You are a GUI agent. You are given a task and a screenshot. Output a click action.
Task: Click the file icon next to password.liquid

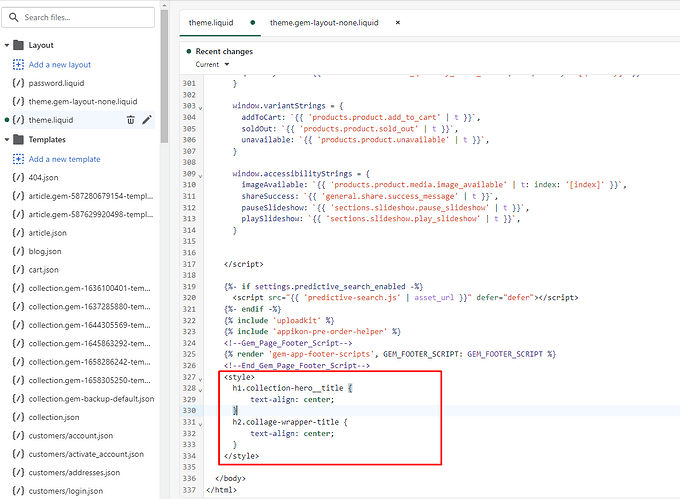18,83
